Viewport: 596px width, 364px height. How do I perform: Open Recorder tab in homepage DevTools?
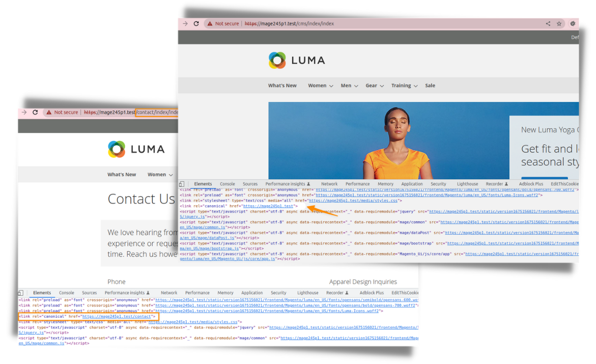496,184
